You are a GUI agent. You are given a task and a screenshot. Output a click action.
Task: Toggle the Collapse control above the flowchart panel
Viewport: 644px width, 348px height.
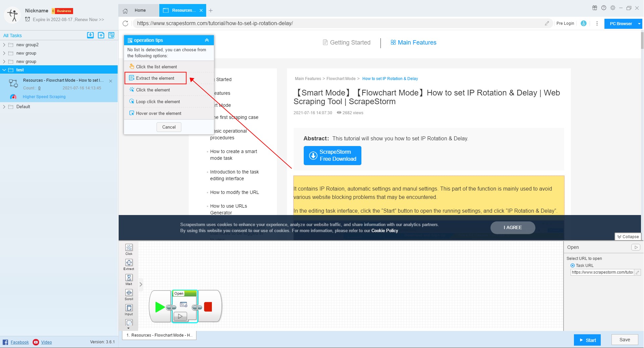click(628, 236)
